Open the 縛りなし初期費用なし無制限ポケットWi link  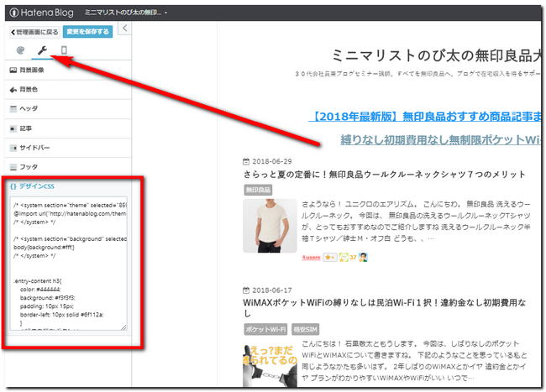tap(441, 140)
